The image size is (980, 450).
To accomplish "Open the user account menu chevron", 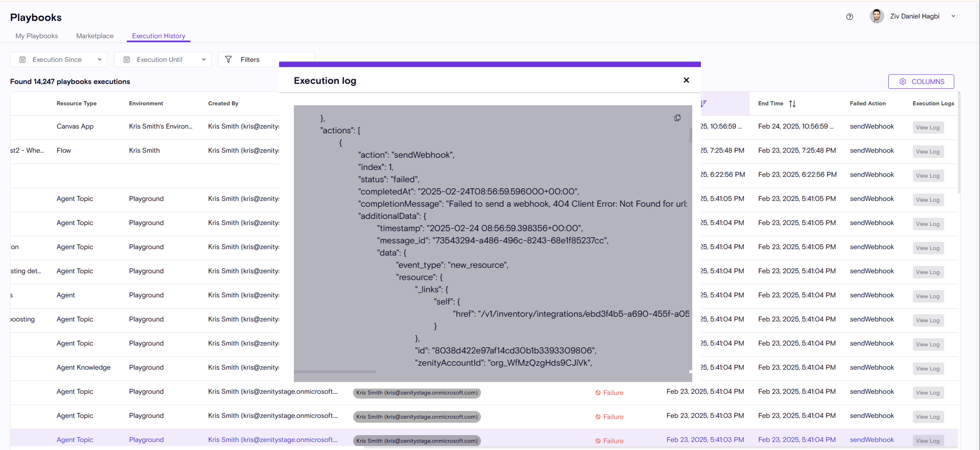I will [x=953, y=16].
